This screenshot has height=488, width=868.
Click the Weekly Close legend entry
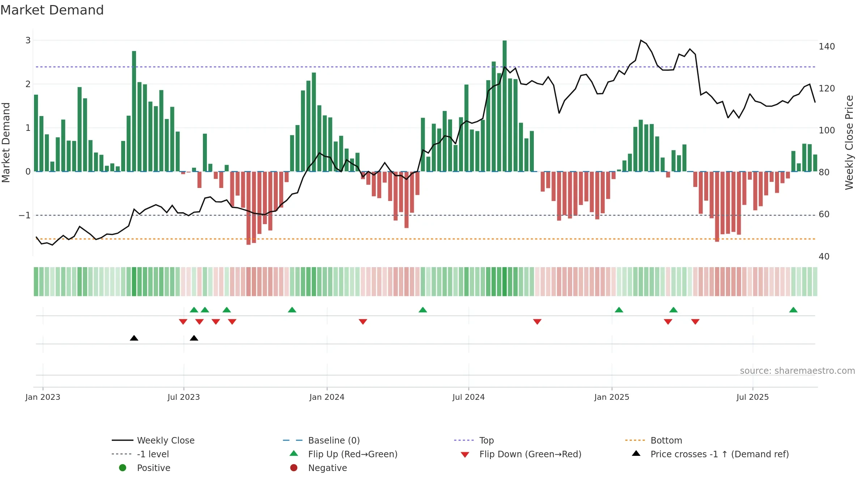[153, 440]
